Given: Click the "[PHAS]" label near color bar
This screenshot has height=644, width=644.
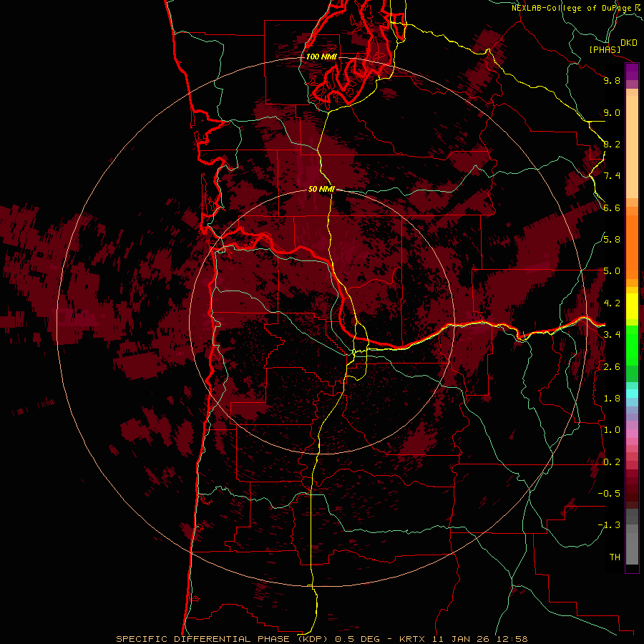Looking at the screenshot, I should pos(605,50).
